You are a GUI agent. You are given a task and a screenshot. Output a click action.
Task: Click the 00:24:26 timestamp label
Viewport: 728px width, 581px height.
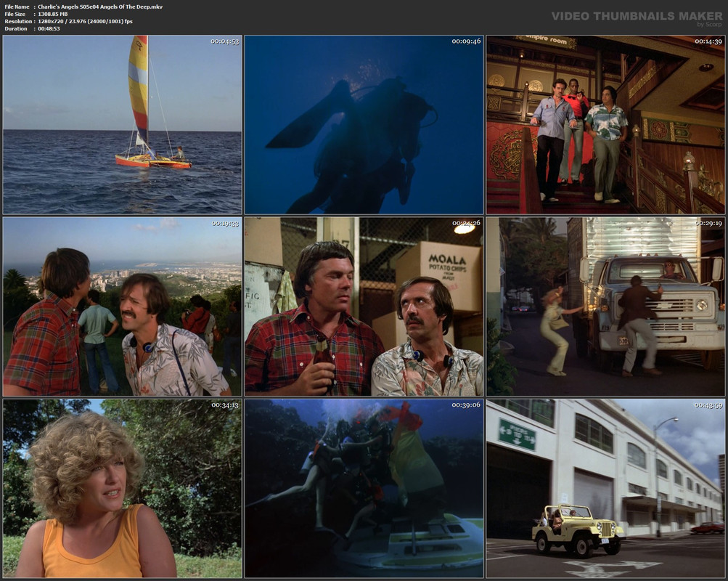click(467, 224)
